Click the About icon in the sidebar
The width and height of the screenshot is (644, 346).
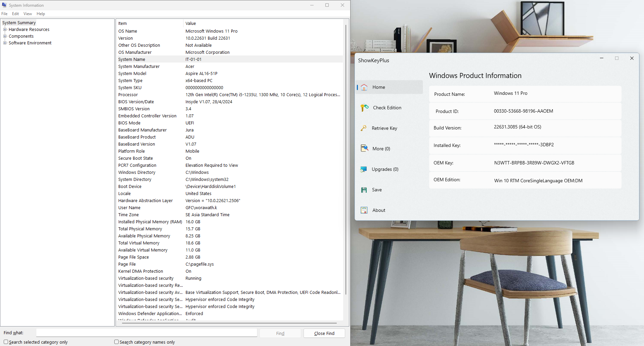click(364, 210)
